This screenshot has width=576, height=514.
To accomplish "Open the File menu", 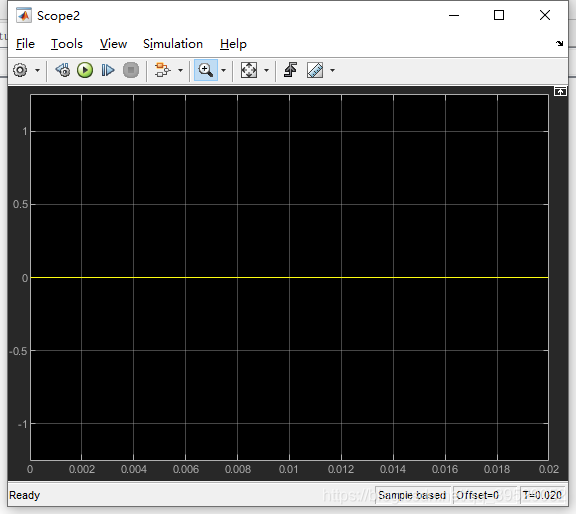I will (25, 44).
